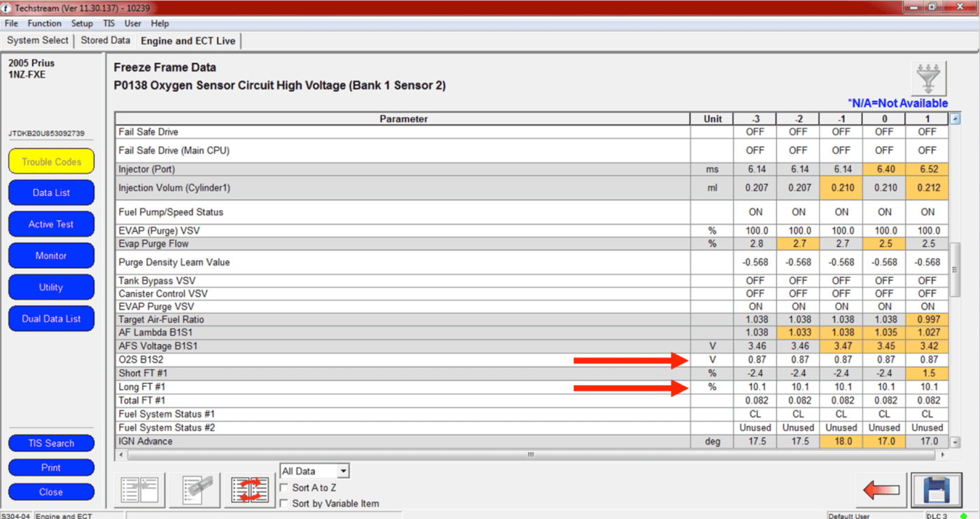The image size is (980, 519).
Task: Select the O2S B1S2 parameter row
Action: (x=532, y=360)
